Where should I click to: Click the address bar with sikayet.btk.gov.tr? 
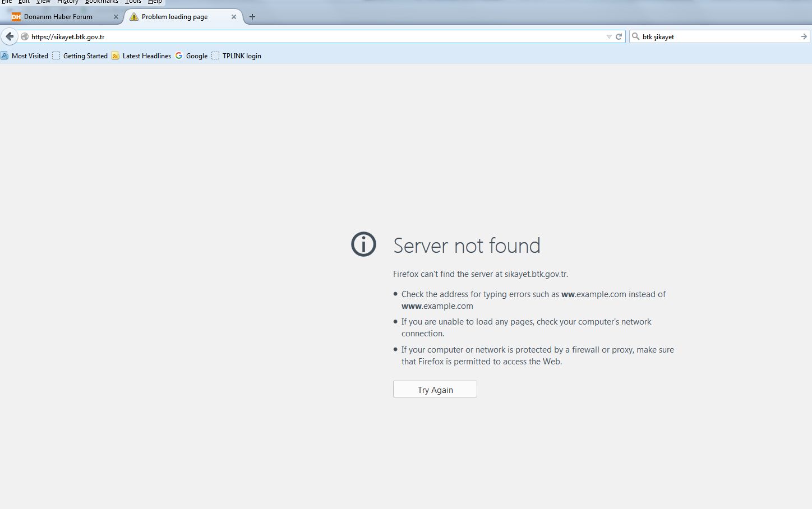[x=314, y=36]
